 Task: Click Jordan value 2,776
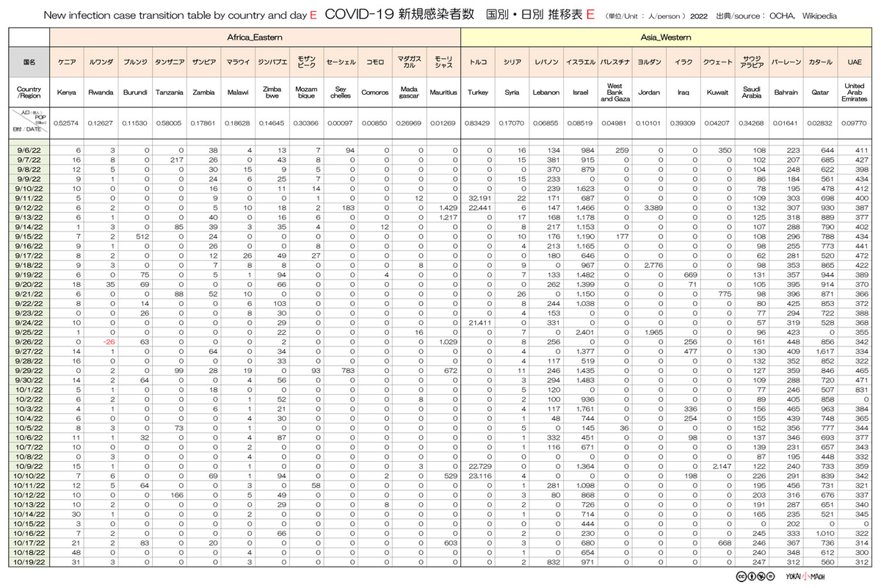click(x=653, y=266)
